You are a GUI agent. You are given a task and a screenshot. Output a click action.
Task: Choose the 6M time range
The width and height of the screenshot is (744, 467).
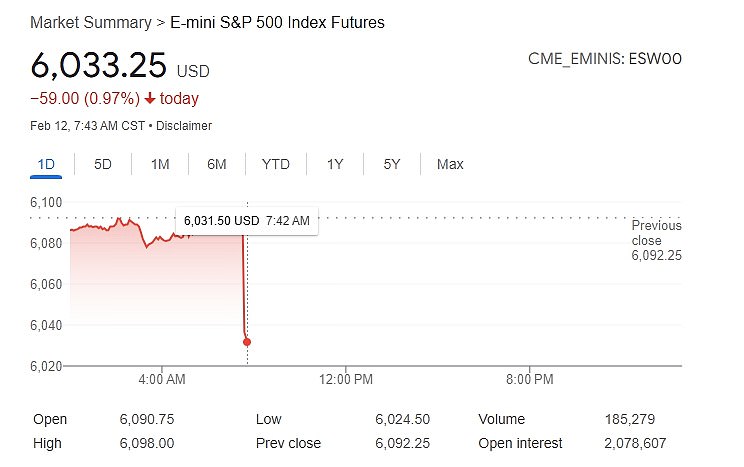(217, 164)
